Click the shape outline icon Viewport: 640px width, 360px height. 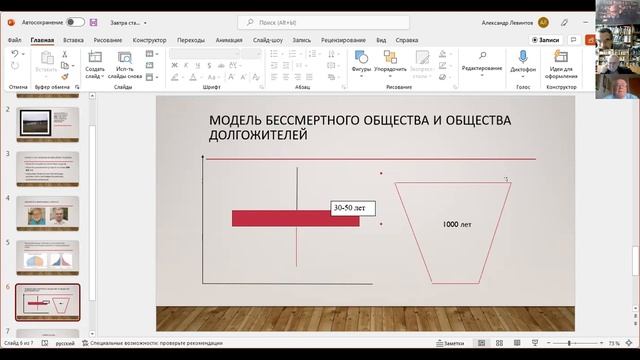tap(442, 65)
